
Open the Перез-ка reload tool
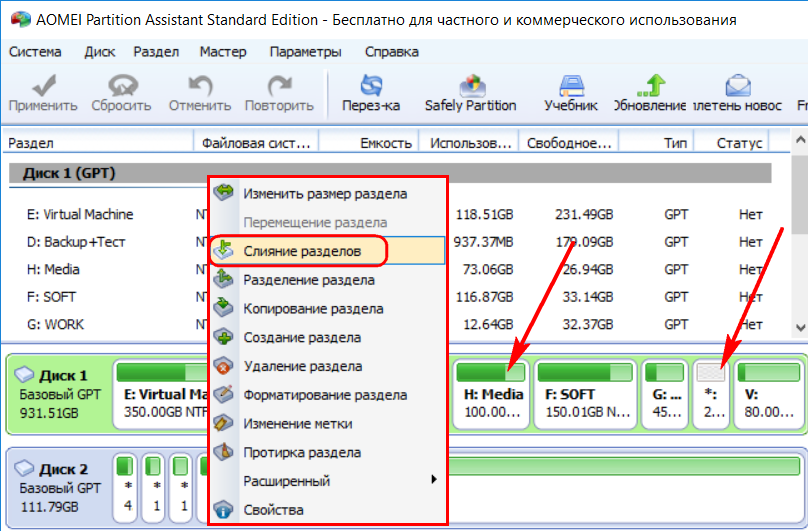[x=370, y=92]
